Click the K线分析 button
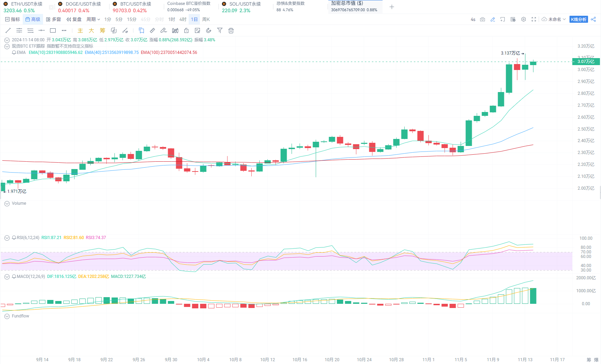Image resolution: width=601 pixels, height=364 pixels. (579, 19)
